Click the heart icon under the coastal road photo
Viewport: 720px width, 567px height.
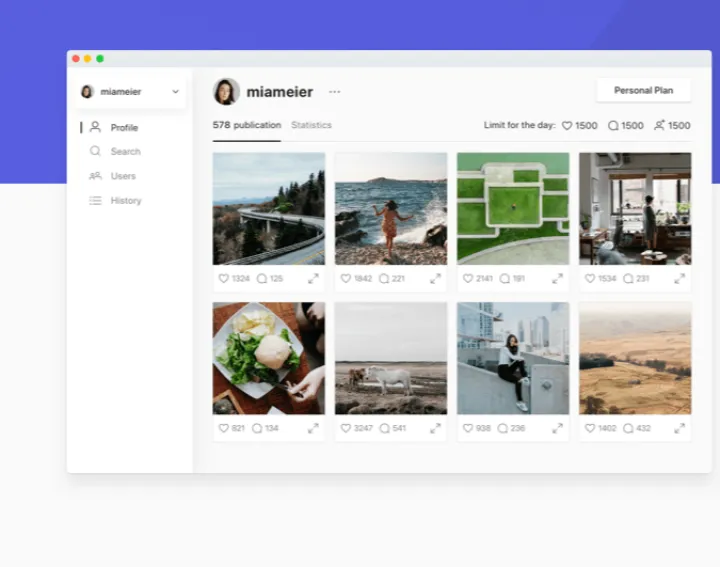[224, 279]
